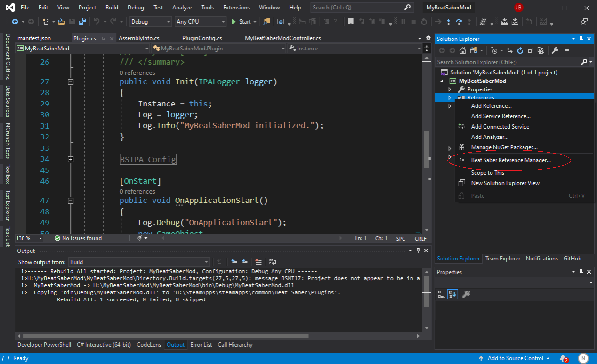This screenshot has width=597, height=364.
Task: Click the Find in Files toolbar icon
Action: (267, 22)
